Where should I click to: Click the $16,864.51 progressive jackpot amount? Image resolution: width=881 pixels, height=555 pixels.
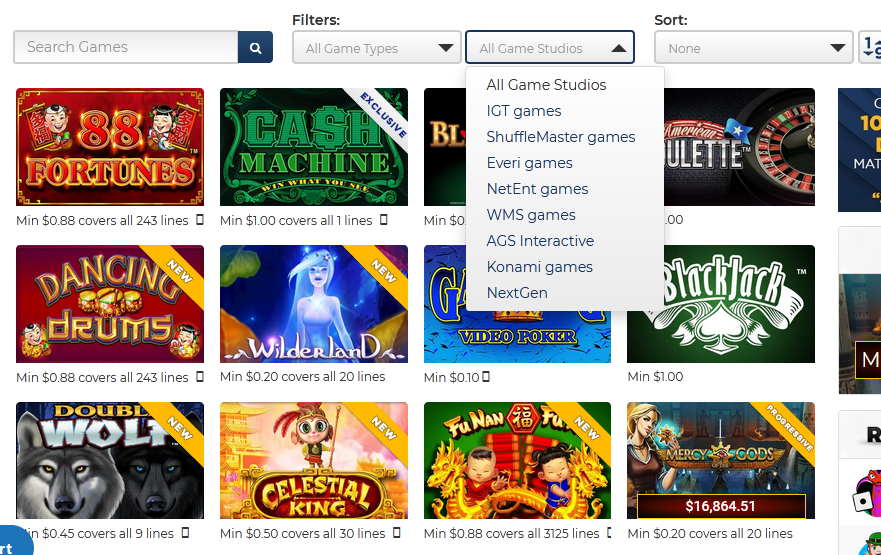point(721,506)
